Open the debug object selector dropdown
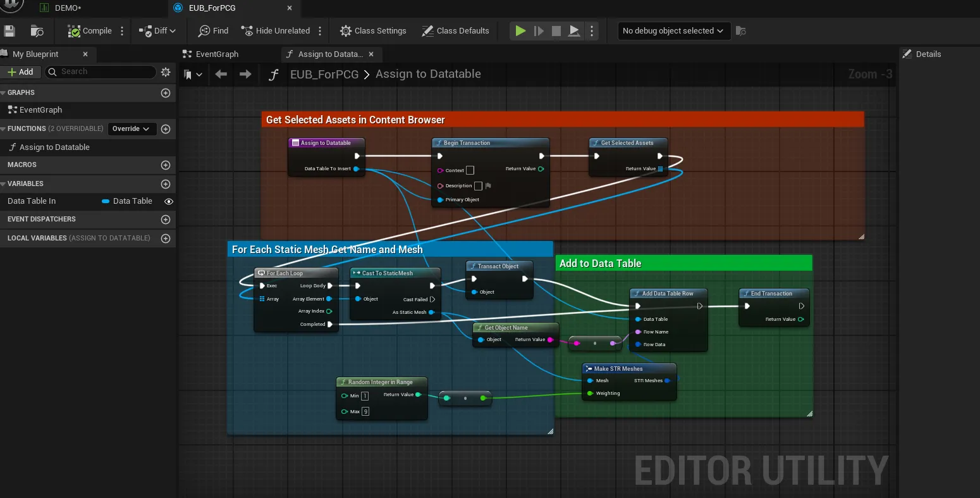Screen dimensions: 980x498 tap(673, 30)
